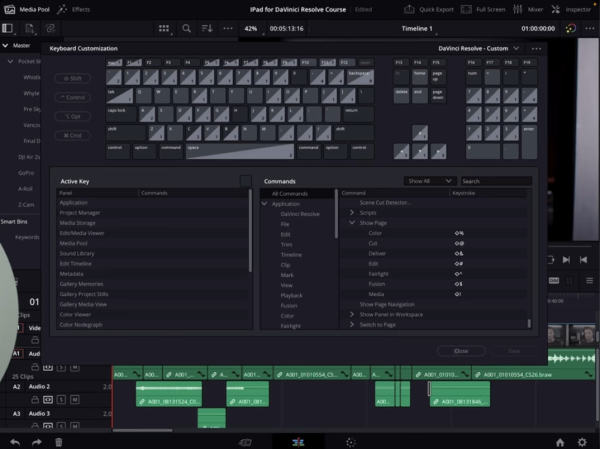The image size is (600, 449).
Task: Click command categories vertical scrollbar
Action: tap(336, 214)
